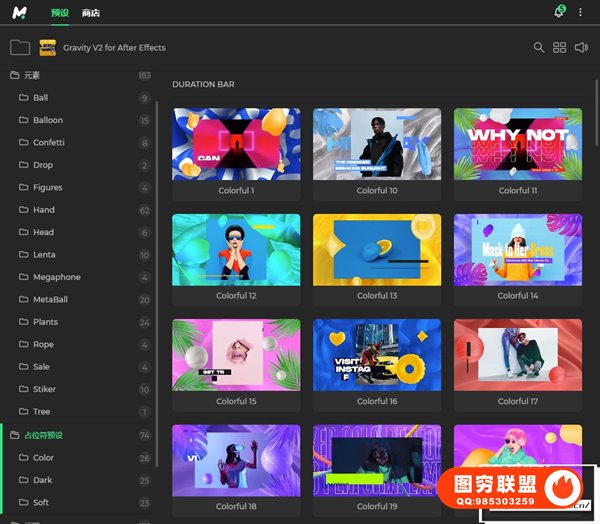Switch to the 预设 tab

[x=60, y=12]
